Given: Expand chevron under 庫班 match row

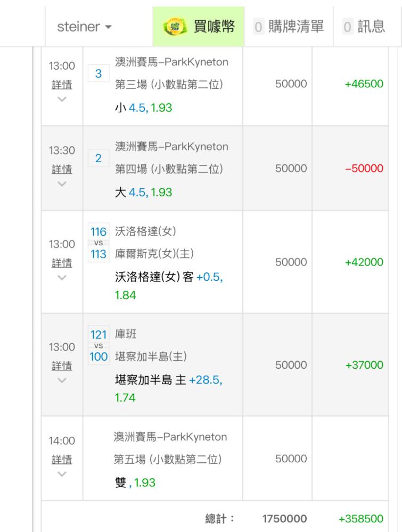Looking at the screenshot, I should (62, 380).
